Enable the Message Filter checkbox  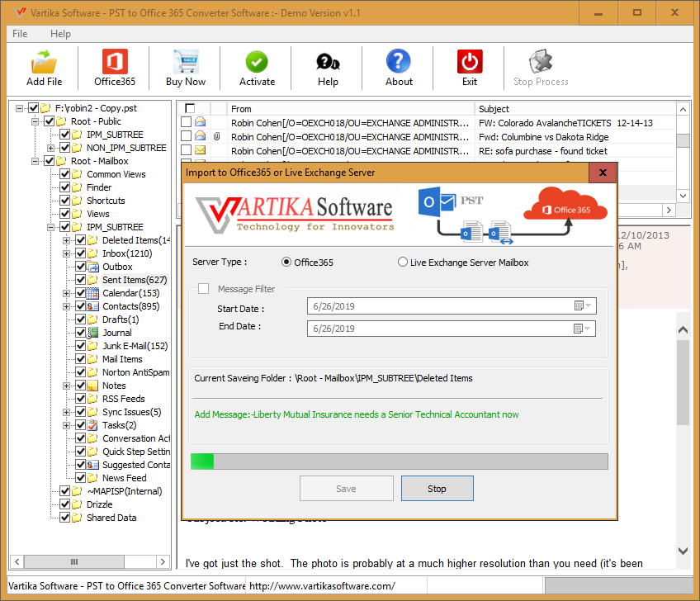pos(204,289)
